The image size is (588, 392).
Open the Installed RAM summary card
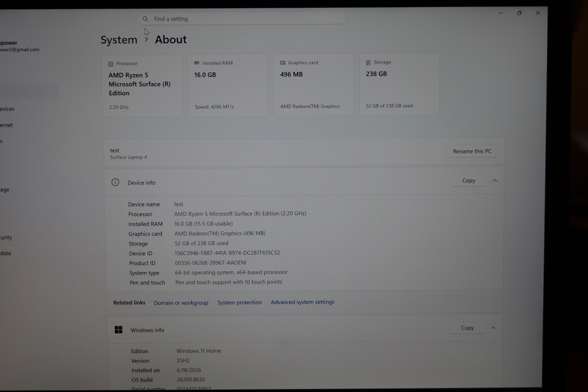(x=228, y=85)
